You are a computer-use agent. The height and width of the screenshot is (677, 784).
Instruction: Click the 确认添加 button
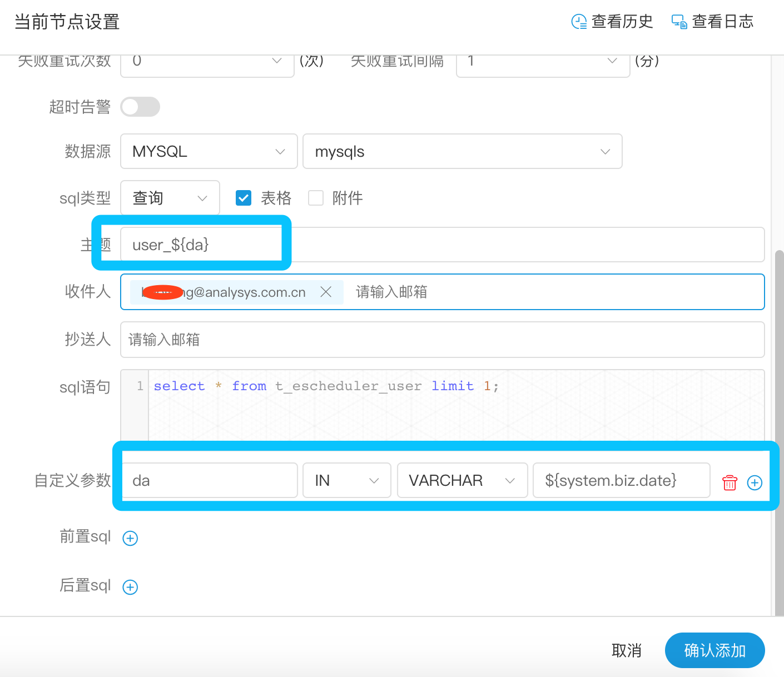[715, 650]
